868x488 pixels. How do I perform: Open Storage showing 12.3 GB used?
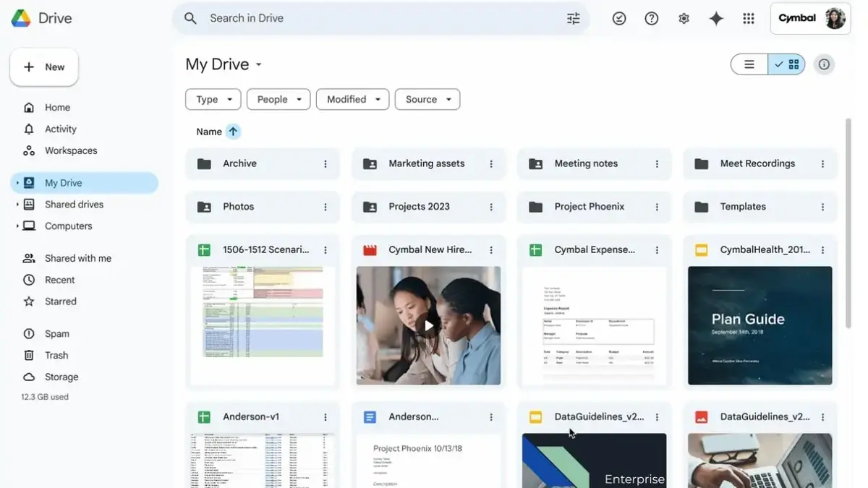point(60,377)
